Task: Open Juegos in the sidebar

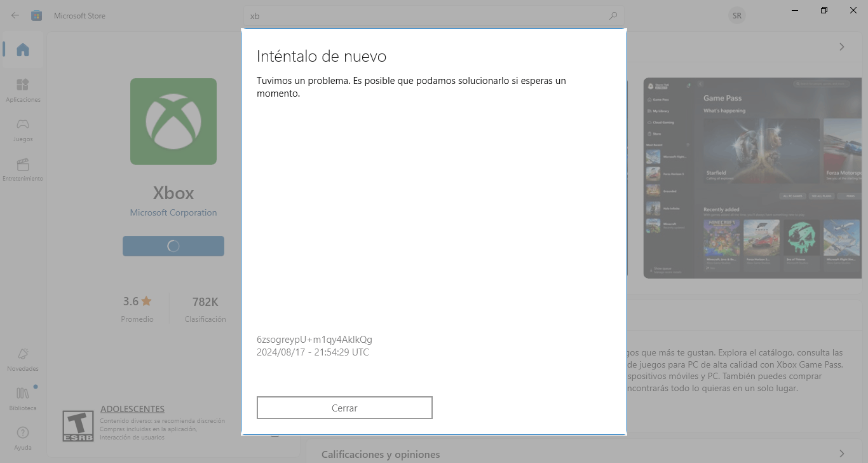Action: 23,130
